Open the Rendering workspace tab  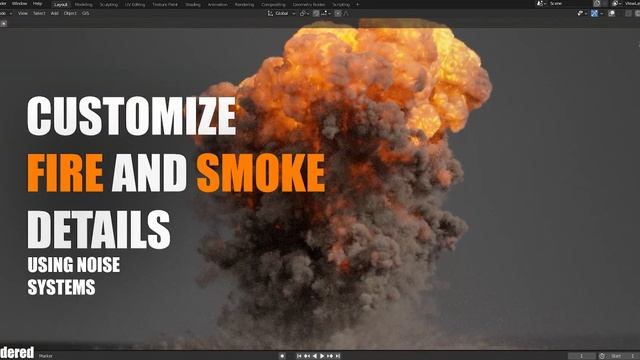[244, 4]
